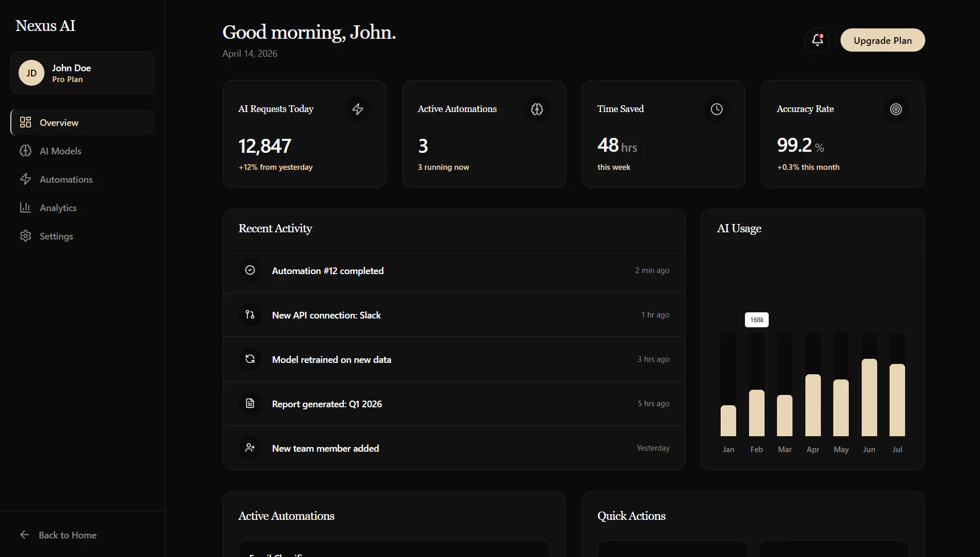
Task: Open the John Doe Pro Plan profile card
Action: click(82, 73)
